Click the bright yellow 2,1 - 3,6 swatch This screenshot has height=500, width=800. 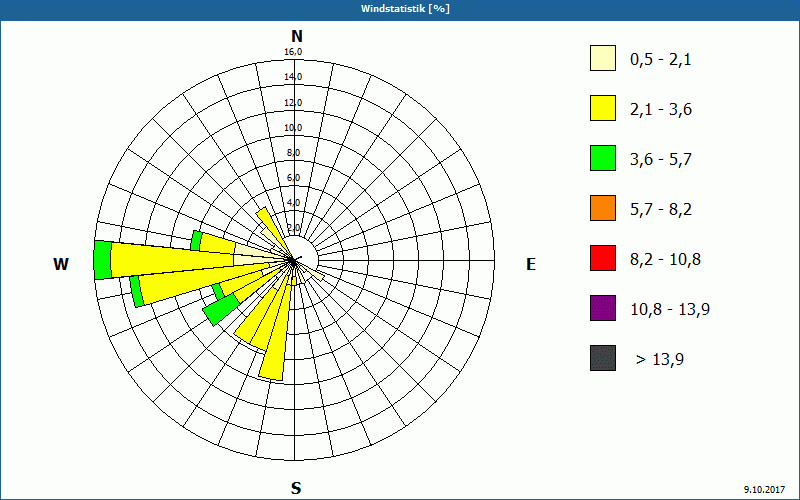click(603, 108)
